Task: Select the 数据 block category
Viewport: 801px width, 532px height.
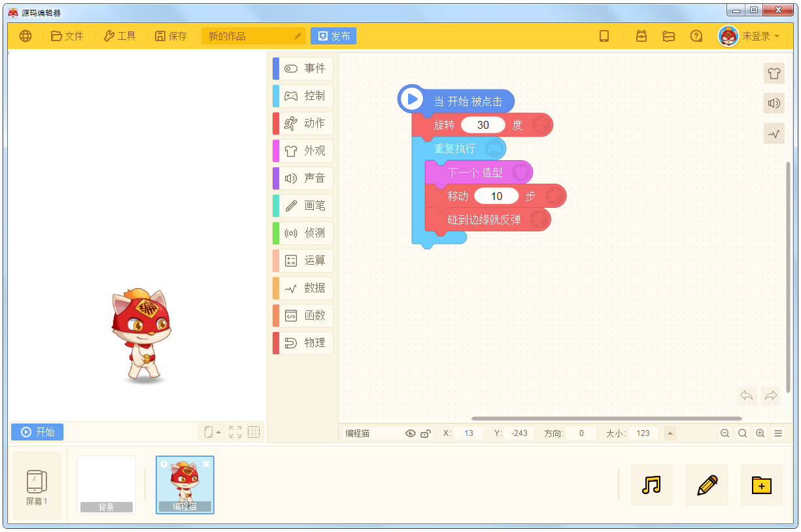Action: (303, 288)
